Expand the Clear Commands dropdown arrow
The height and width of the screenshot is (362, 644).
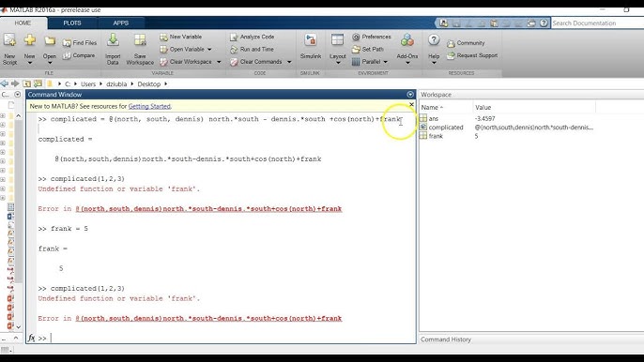pos(289,62)
